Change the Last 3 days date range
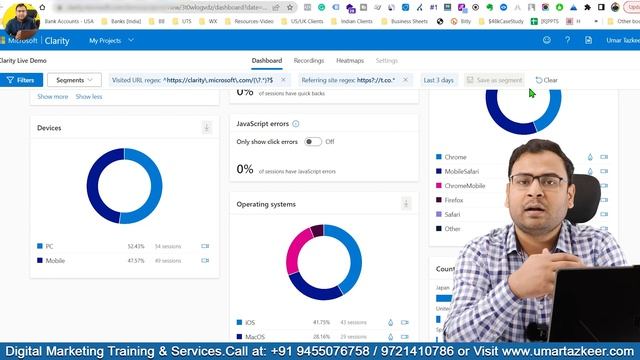This screenshot has height=360, width=640. click(438, 80)
